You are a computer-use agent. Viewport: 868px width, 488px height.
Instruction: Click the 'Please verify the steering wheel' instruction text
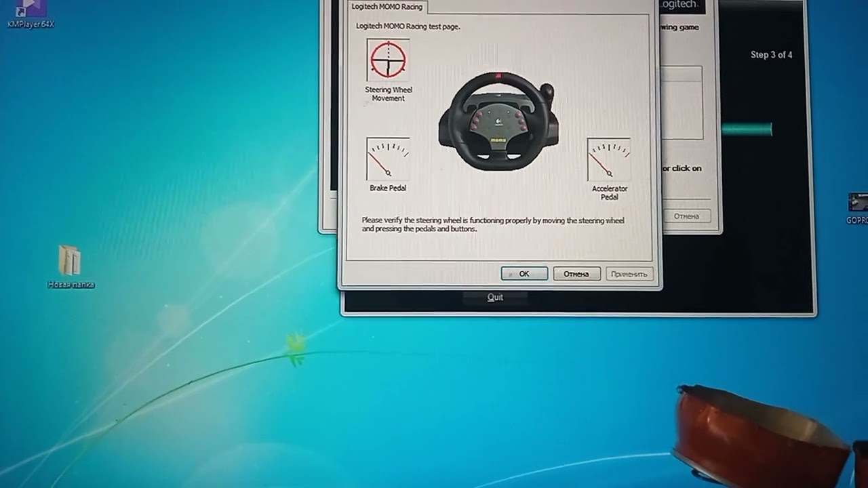tap(493, 224)
